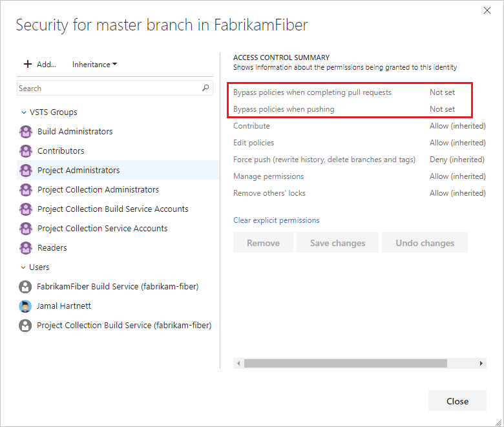Click the Clear explicit permissions link

[276, 220]
